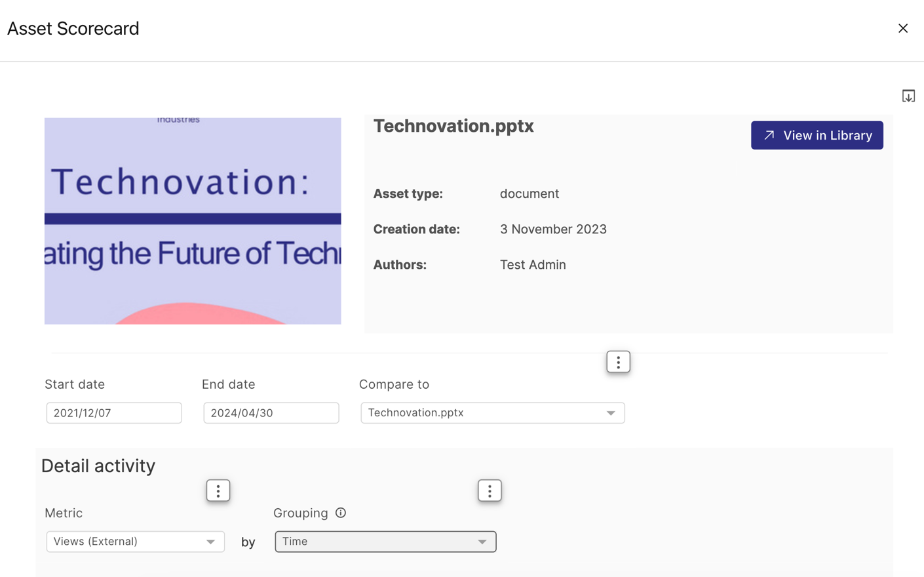This screenshot has width=924, height=577.
Task: Click the View in Library button text
Action: tap(827, 135)
